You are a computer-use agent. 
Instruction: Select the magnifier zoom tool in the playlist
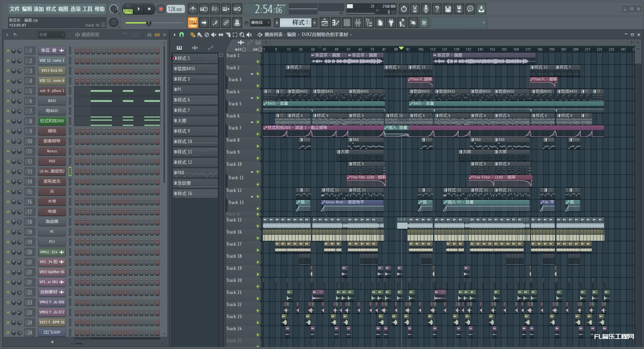click(242, 35)
